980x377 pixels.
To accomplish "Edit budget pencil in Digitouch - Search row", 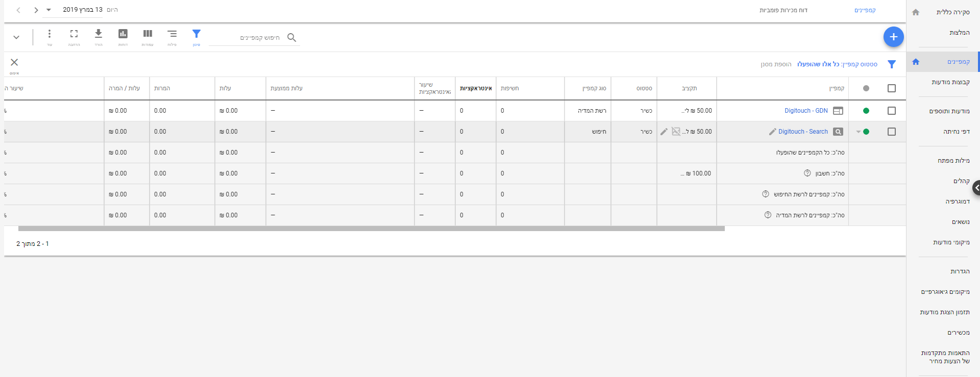I will 664,132.
